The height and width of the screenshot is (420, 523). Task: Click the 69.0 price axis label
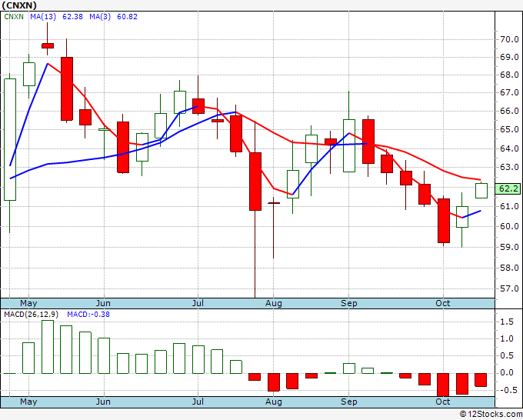(x=509, y=57)
